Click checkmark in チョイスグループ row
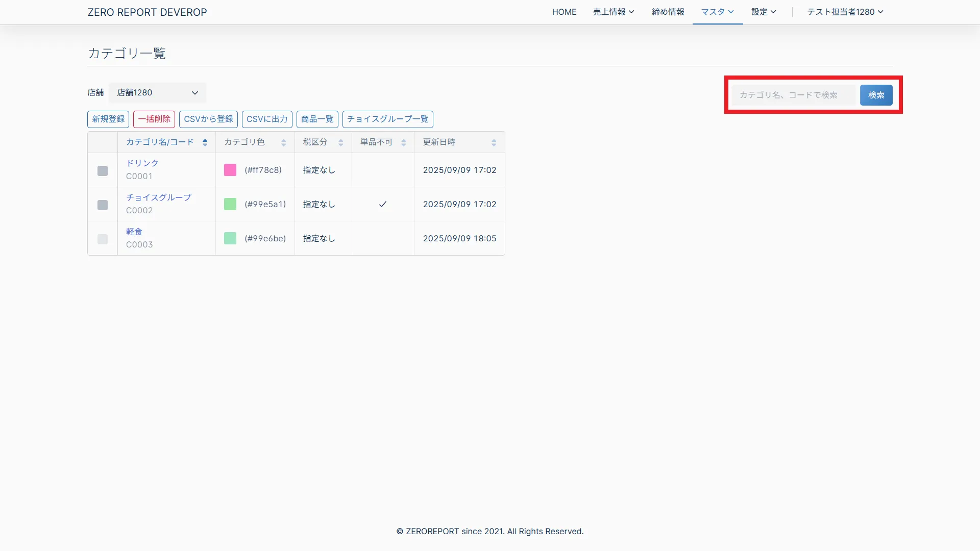Viewport: 980px width, 551px height. point(383,204)
